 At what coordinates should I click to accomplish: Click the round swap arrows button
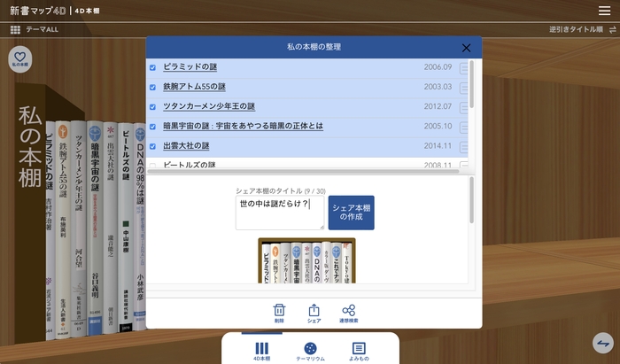click(x=602, y=344)
